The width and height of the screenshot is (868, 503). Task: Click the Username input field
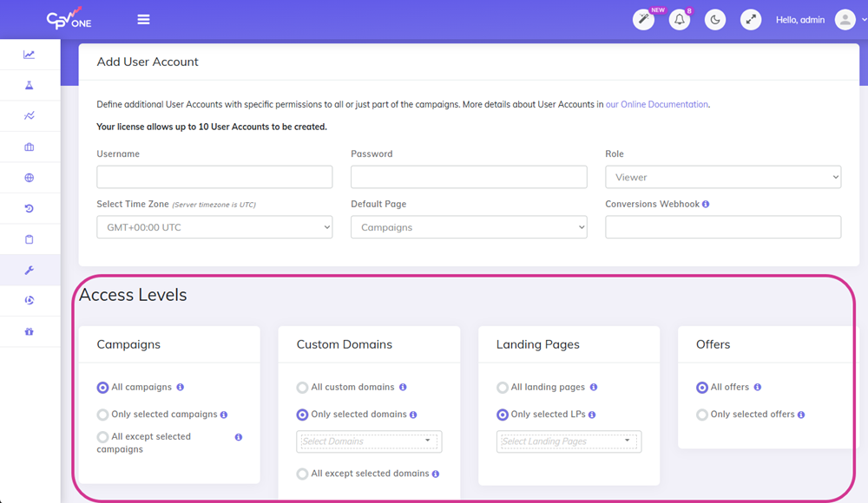point(214,177)
